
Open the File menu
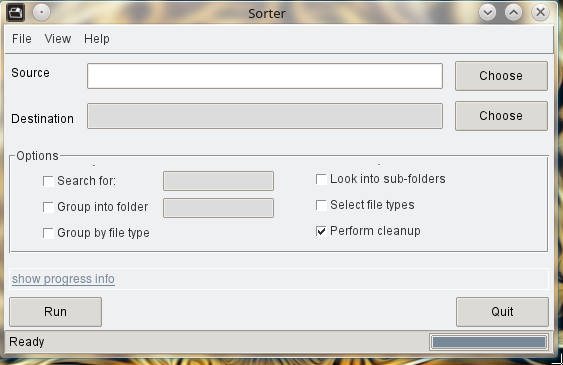(22, 39)
